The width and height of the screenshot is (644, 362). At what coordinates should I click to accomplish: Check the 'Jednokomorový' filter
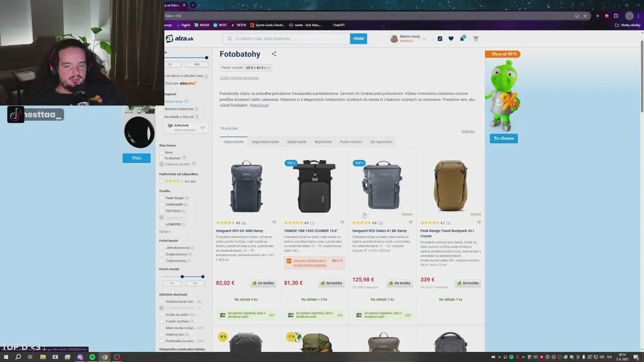pyautogui.click(x=162, y=248)
